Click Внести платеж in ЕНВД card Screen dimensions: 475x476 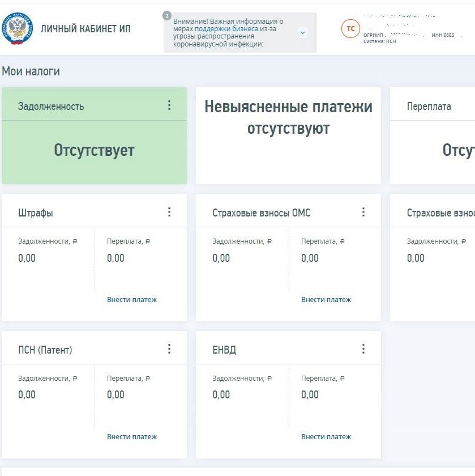tap(326, 436)
